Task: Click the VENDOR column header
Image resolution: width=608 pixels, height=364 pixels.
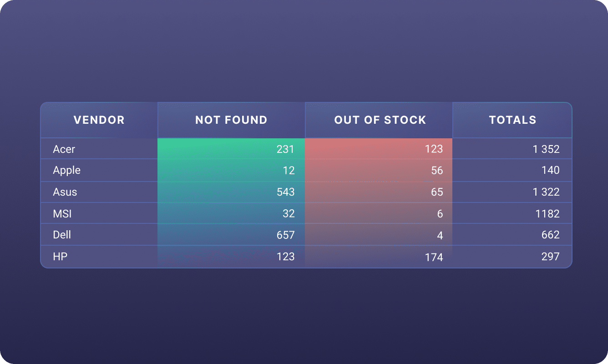Action: [x=99, y=120]
